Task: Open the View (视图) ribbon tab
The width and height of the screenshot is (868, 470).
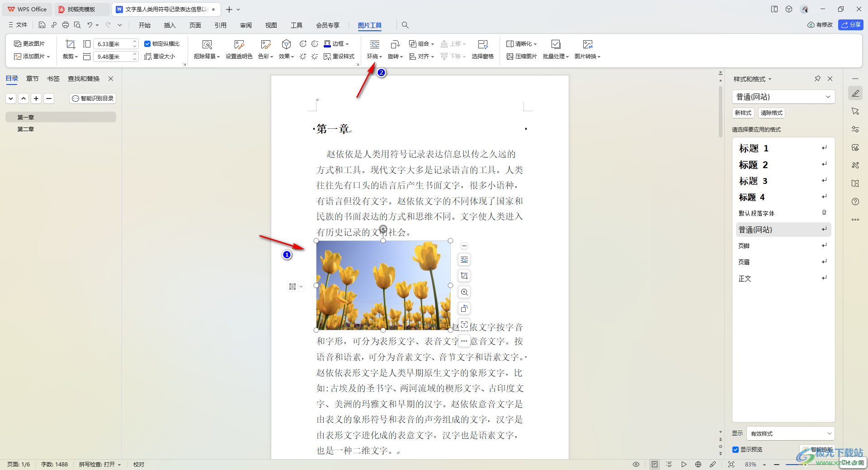Action: (x=271, y=25)
